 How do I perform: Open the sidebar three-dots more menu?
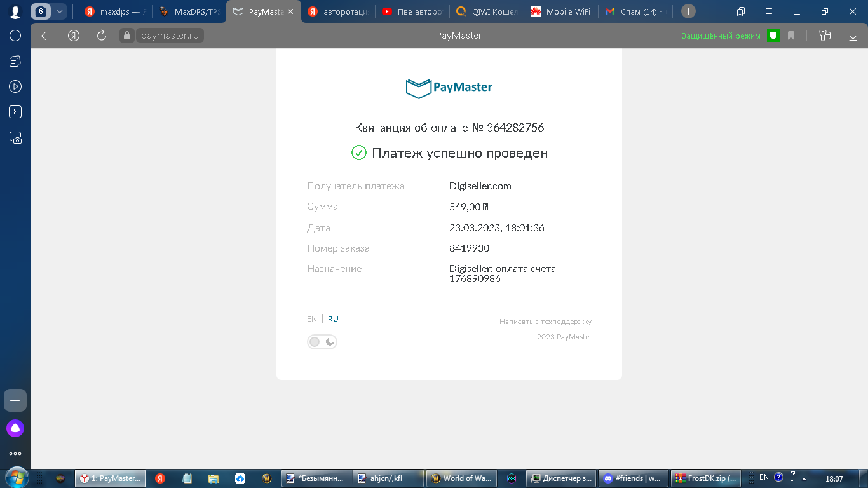[15, 454]
